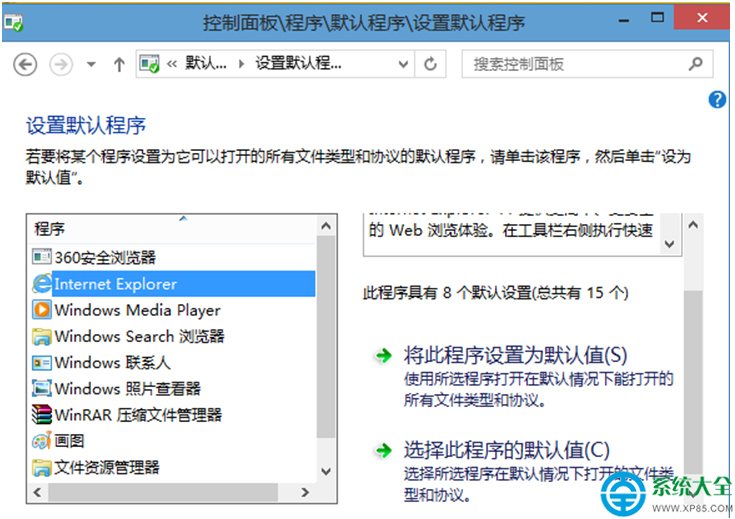Select Windows Media Player in the list

[172, 310]
